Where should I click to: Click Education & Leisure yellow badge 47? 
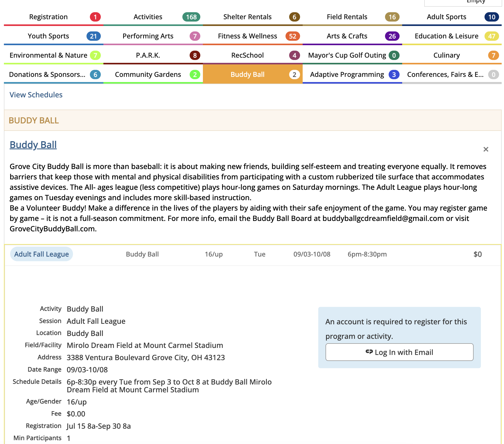[491, 36]
